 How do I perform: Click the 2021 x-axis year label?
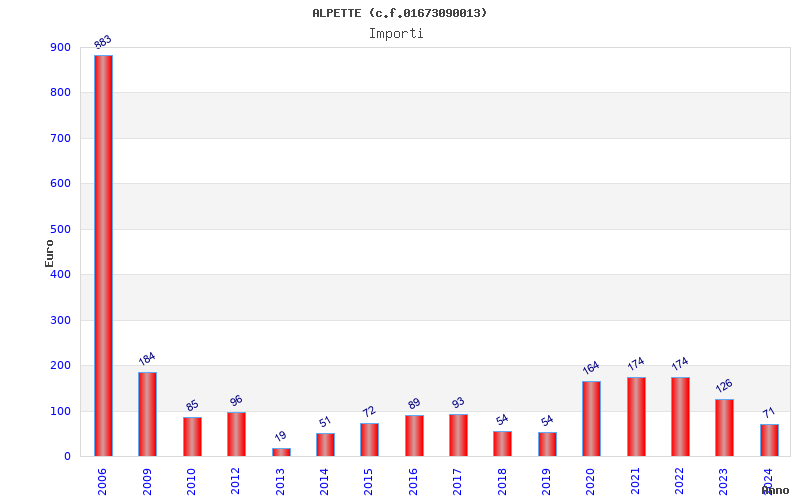635,482
